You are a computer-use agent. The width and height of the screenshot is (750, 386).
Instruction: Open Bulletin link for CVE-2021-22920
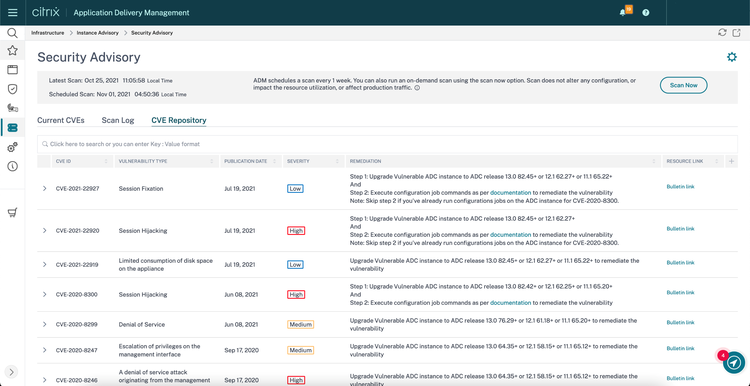(680, 229)
